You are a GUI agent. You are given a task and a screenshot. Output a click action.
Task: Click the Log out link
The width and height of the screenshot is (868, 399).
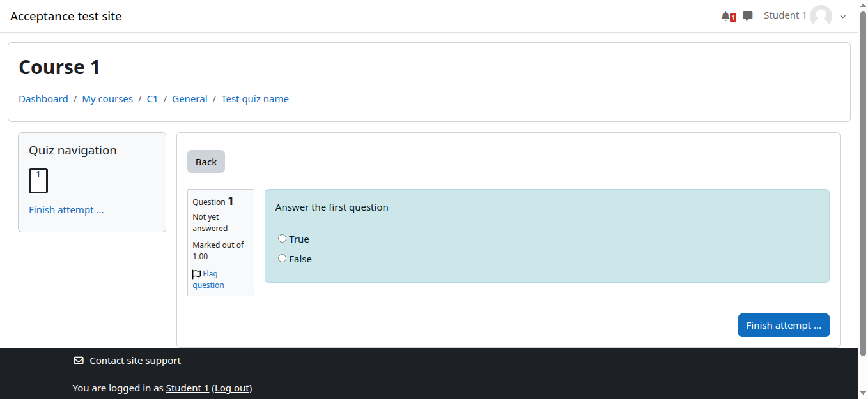[x=232, y=388]
